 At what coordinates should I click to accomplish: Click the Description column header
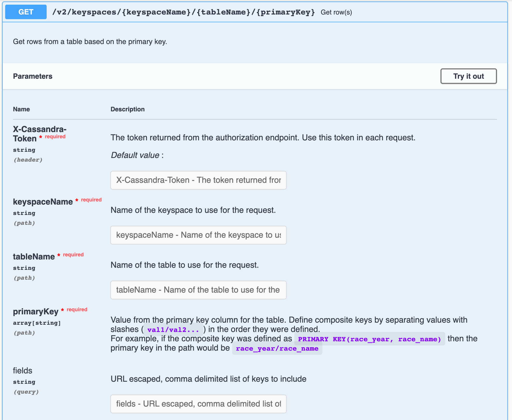tap(127, 109)
